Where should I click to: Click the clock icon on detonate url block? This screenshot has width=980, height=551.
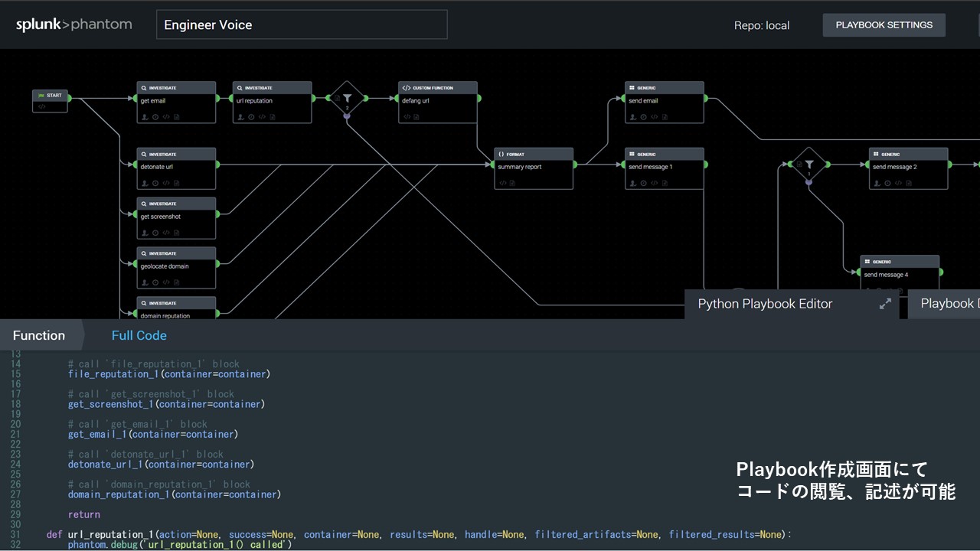tap(155, 183)
